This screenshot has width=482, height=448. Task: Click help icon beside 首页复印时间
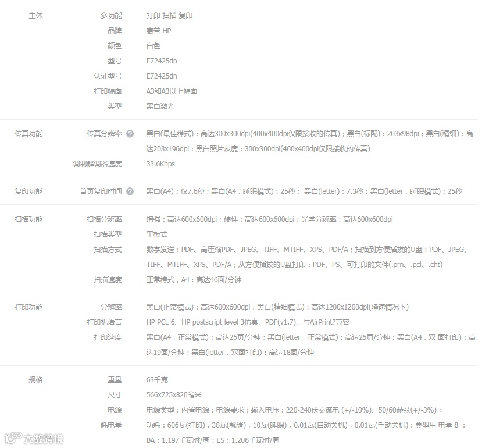tap(130, 191)
